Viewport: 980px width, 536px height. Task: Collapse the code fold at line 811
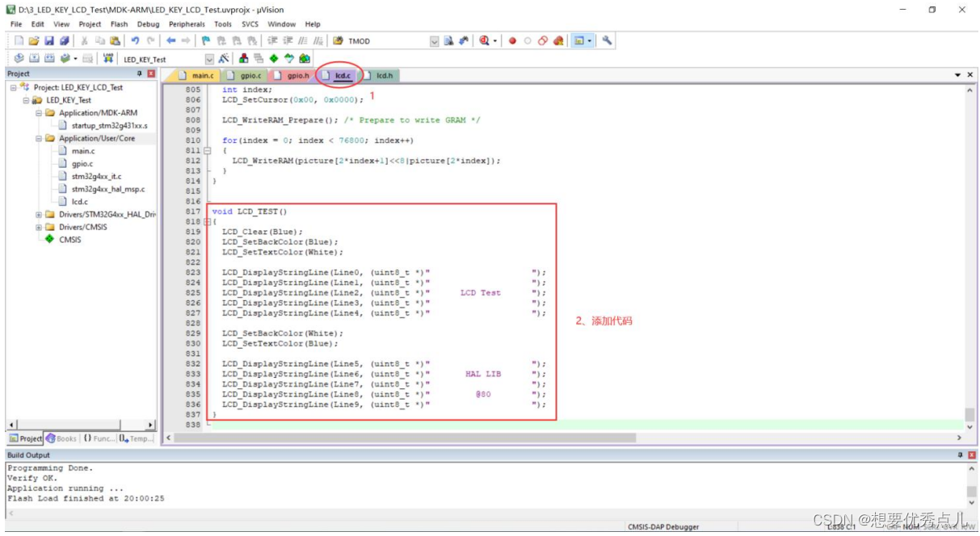[x=208, y=151]
